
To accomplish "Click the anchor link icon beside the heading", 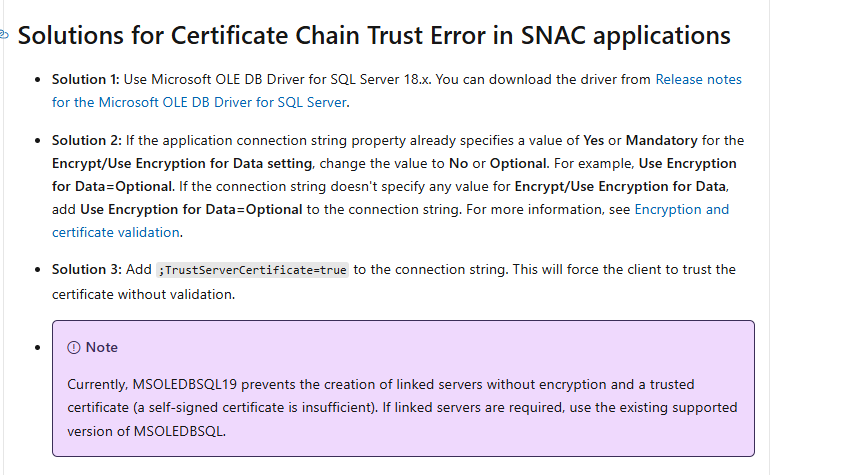I will point(4,35).
